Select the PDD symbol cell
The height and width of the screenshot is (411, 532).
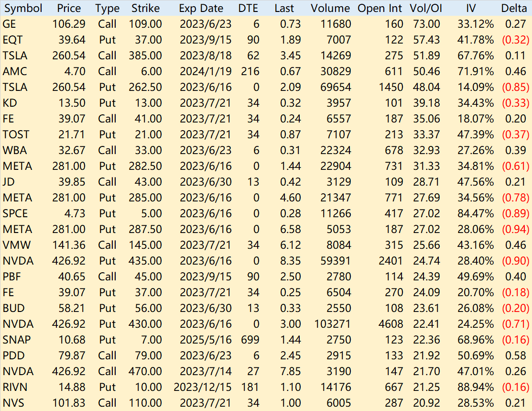tap(13, 355)
